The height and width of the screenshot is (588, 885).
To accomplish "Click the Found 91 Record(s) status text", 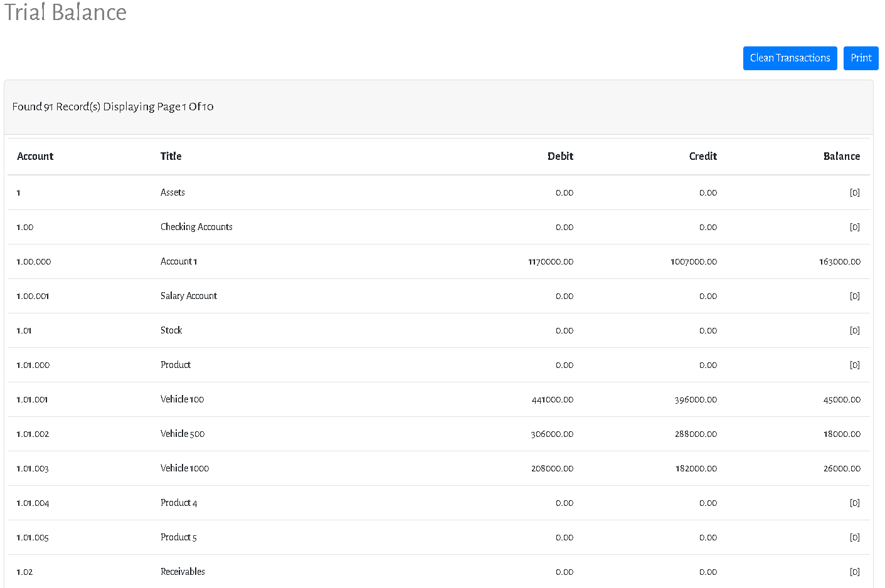I will pos(113,107).
